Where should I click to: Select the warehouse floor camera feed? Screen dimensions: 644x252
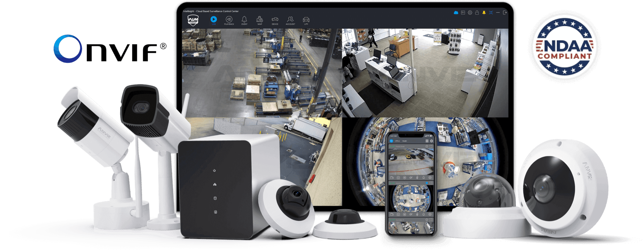click(x=262, y=73)
